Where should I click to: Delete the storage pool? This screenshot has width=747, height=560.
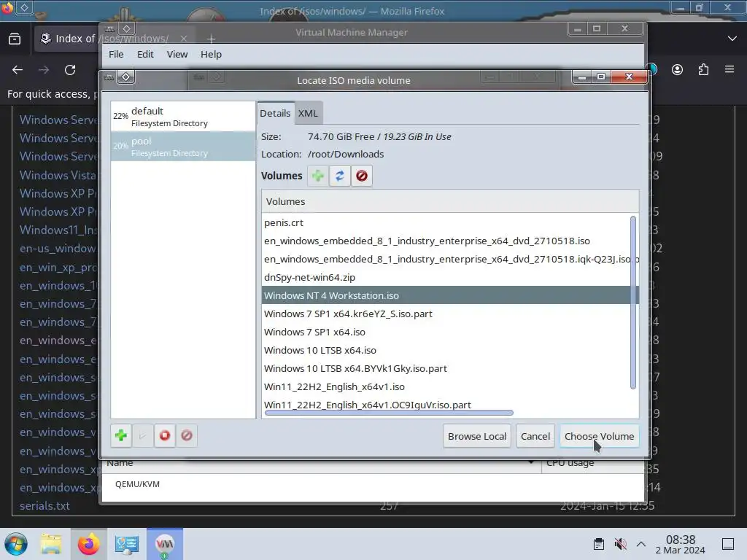187,435
